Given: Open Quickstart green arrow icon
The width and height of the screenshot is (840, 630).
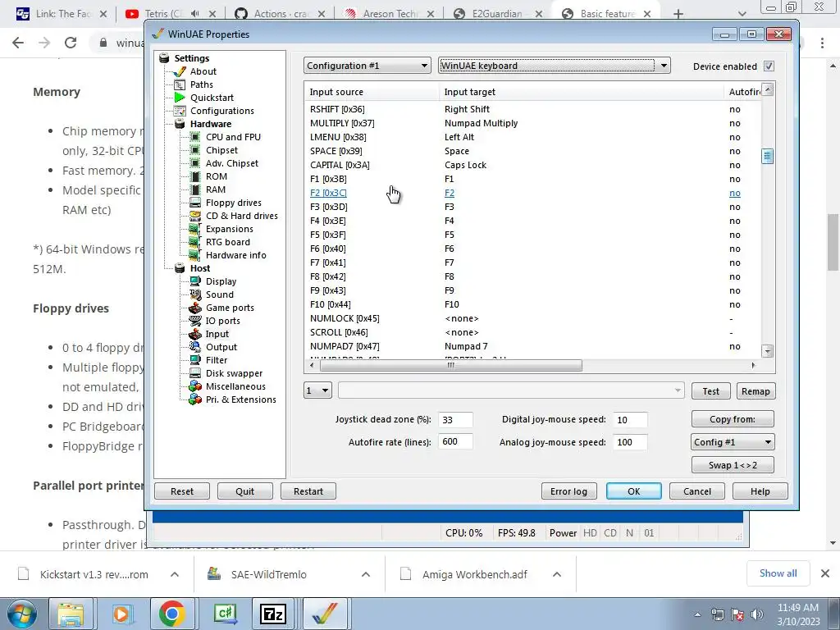Looking at the screenshot, I should [180, 98].
